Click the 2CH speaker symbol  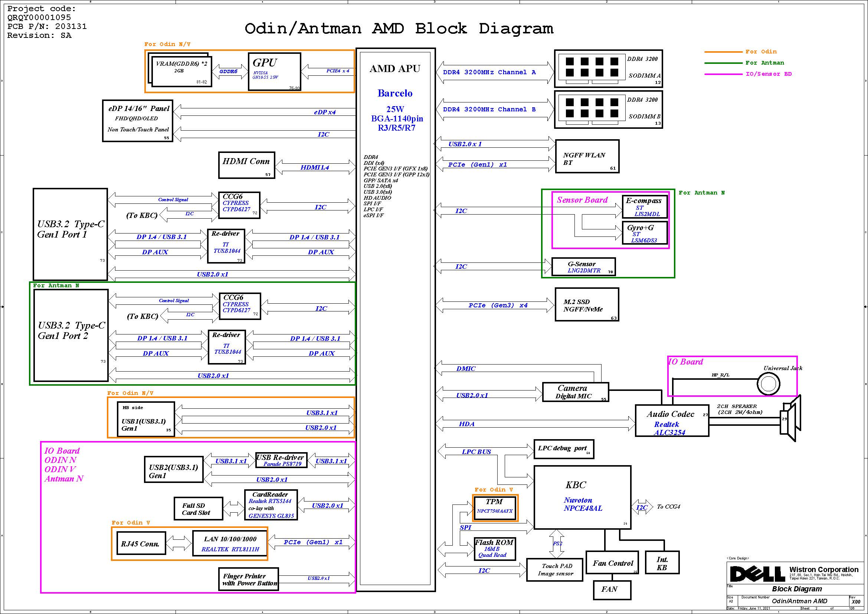[791, 418]
